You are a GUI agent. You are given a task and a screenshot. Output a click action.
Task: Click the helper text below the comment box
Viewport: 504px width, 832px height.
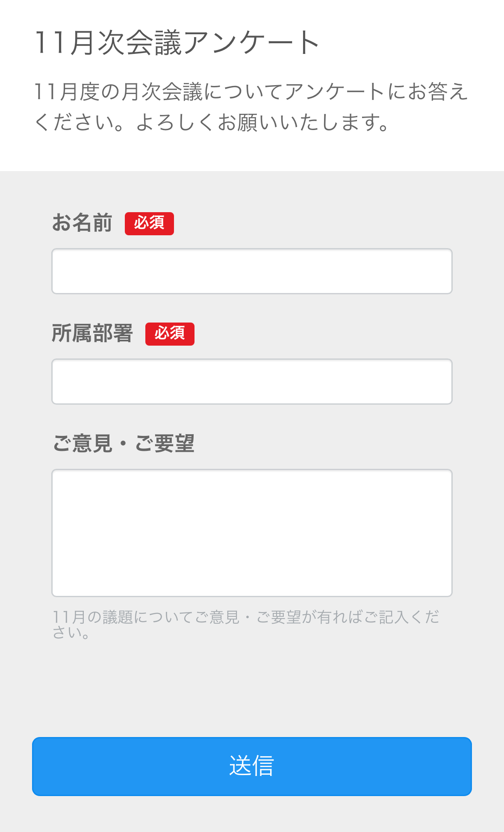coord(246,625)
